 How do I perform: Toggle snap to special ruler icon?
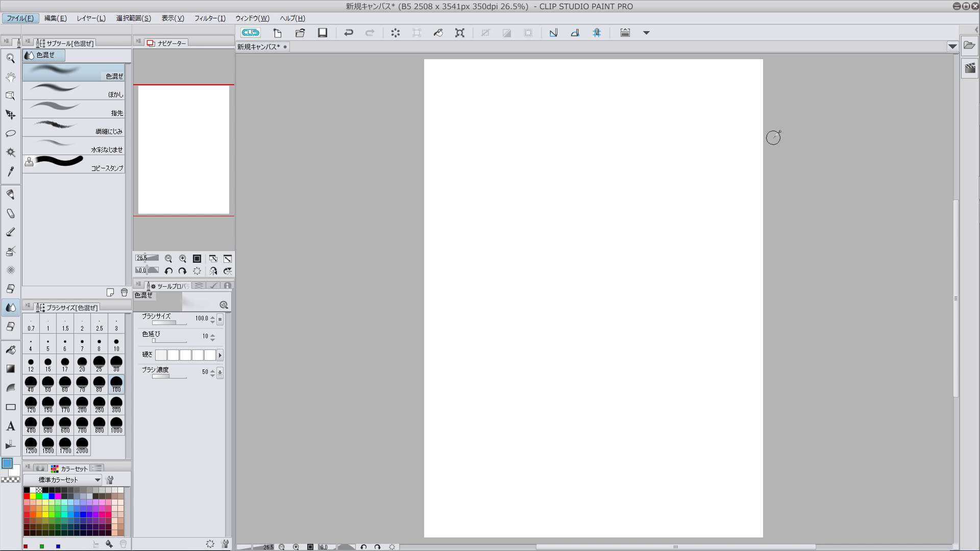[575, 33]
